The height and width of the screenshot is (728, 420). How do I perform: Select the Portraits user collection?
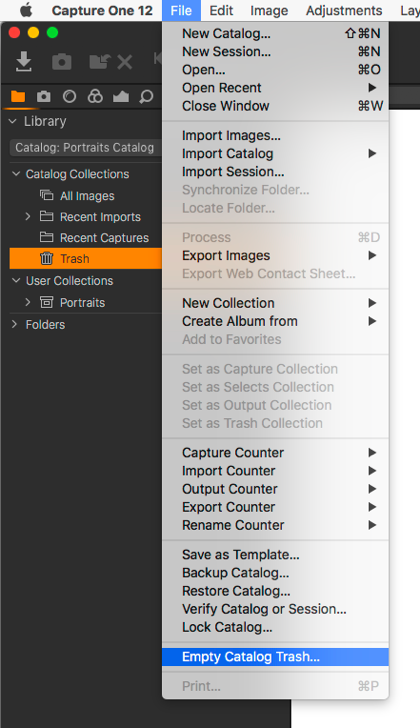85,302
